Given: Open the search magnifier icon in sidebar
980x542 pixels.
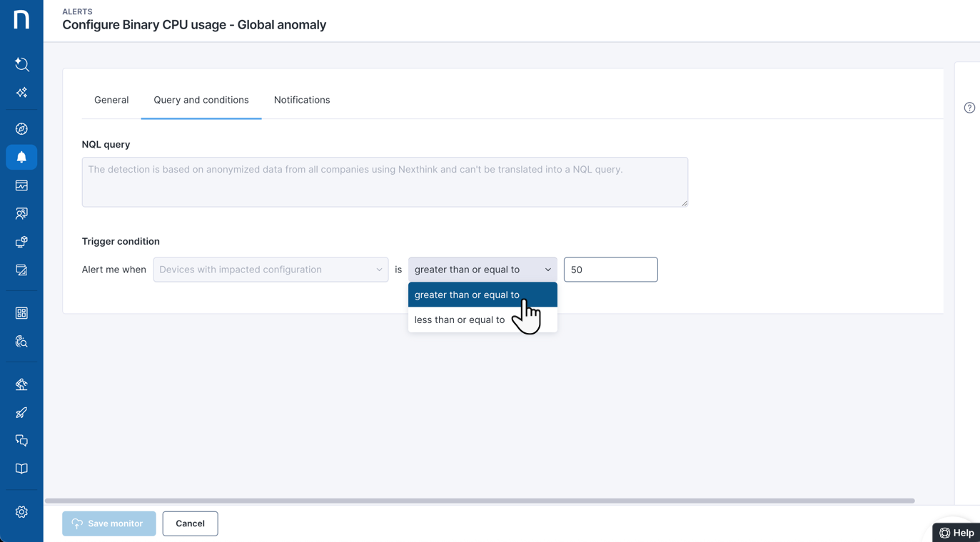Looking at the screenshot, I should [x=21, y=65].
